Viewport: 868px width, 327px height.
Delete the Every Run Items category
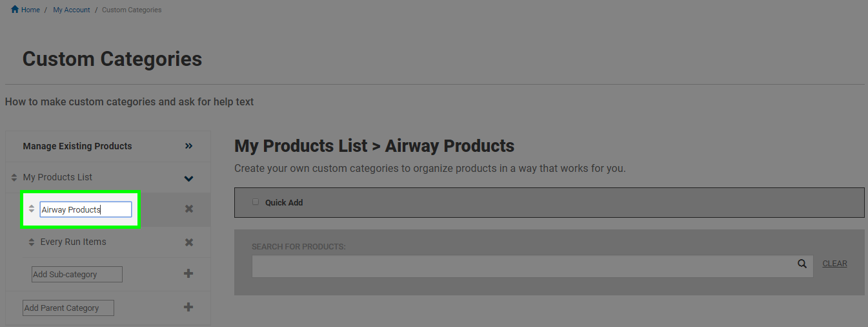[189, 242]
